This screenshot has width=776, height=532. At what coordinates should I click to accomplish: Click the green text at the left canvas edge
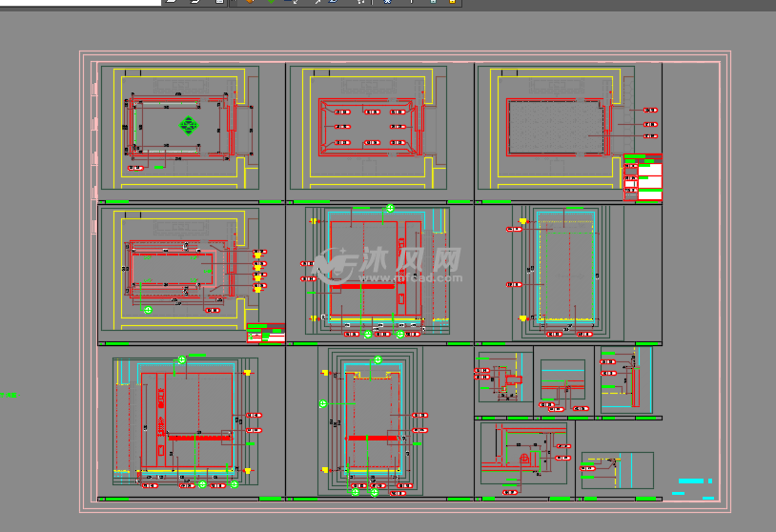point(9,394)
